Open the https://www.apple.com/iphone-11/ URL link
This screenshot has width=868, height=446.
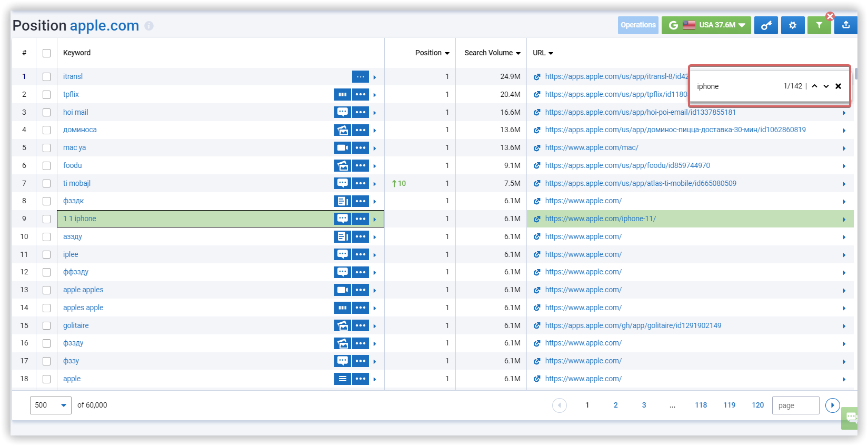(x=601, y=219)
